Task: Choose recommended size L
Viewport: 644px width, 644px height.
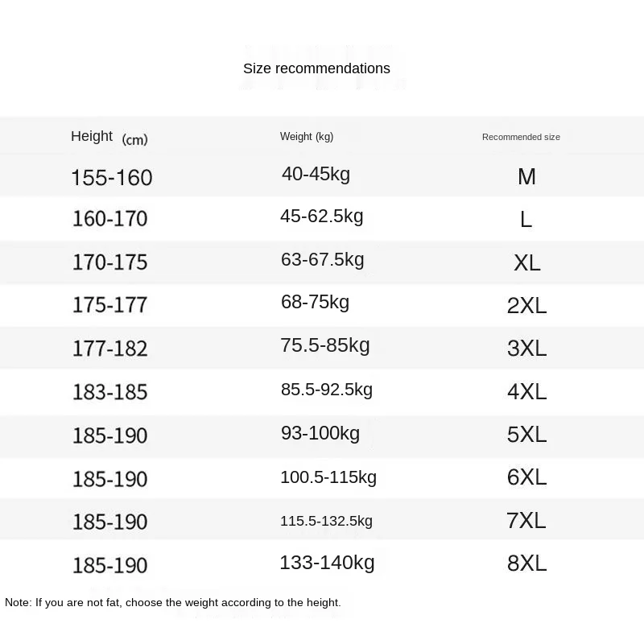Action: click(526, 220)
